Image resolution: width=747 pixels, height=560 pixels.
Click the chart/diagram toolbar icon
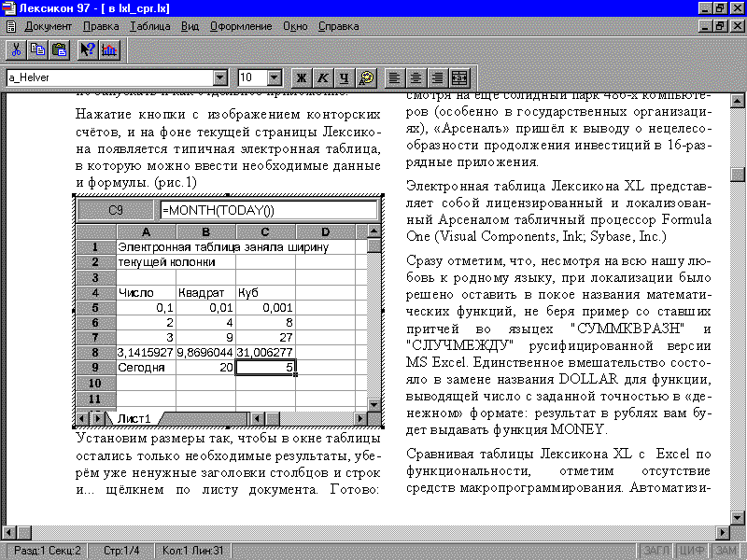click(109, 49)
